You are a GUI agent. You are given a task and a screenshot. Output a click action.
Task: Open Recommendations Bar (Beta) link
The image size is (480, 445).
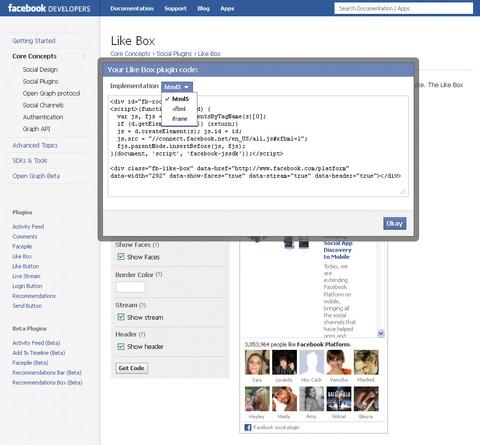pyautogui.click(x=47, y=373)
